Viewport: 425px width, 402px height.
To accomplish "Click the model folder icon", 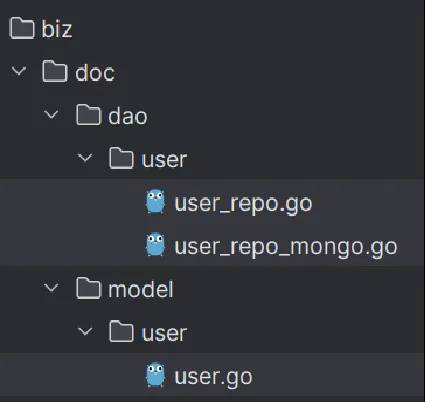I will (88, 288).
